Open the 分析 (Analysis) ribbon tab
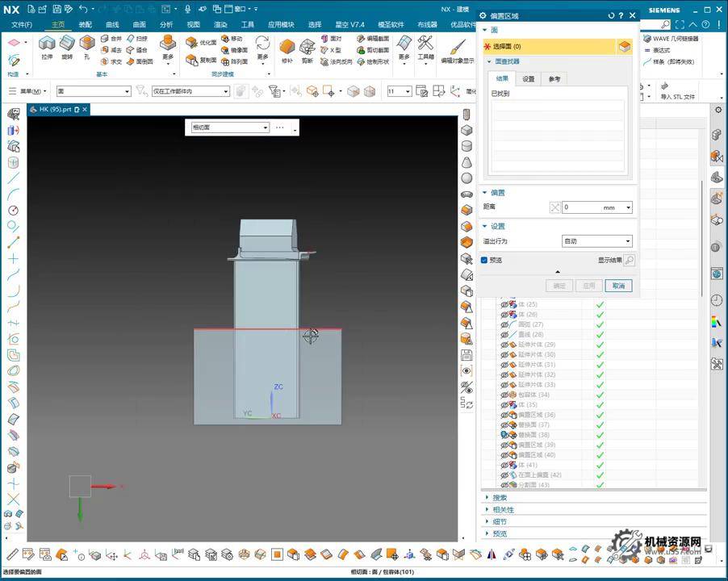Viewport: 728px width, 581px height. pos(166,24)
